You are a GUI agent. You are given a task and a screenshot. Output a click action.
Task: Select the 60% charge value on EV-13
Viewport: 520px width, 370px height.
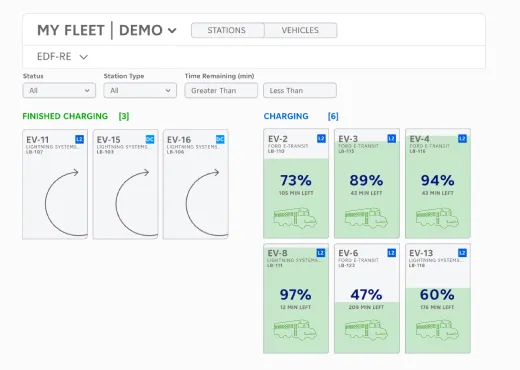pos(437,295)
